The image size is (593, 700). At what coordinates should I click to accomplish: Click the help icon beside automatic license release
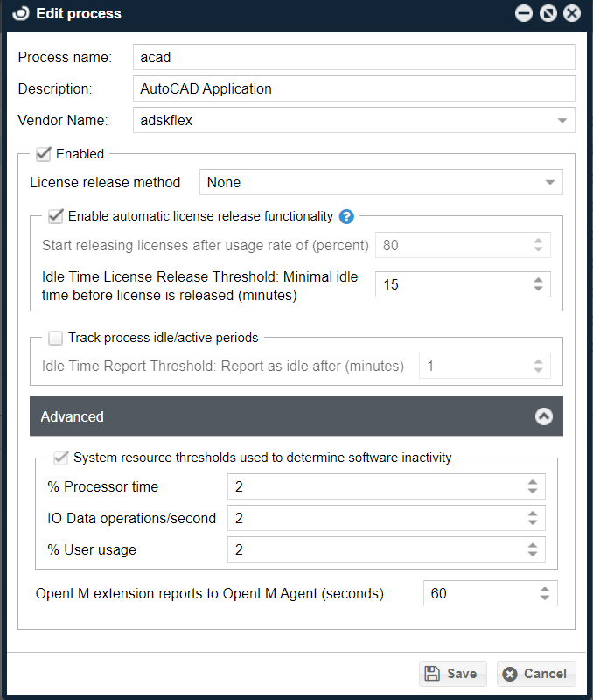346,216
